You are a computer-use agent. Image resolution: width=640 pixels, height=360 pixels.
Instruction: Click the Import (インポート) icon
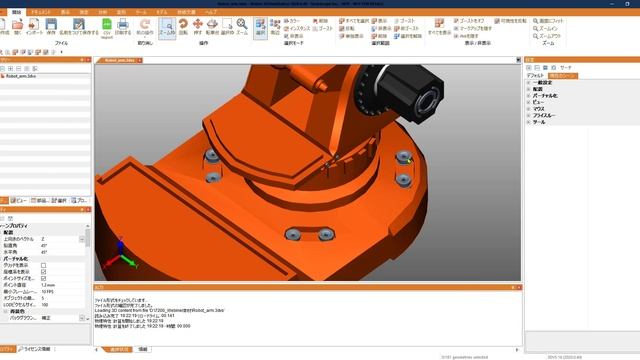pos(33,24)
